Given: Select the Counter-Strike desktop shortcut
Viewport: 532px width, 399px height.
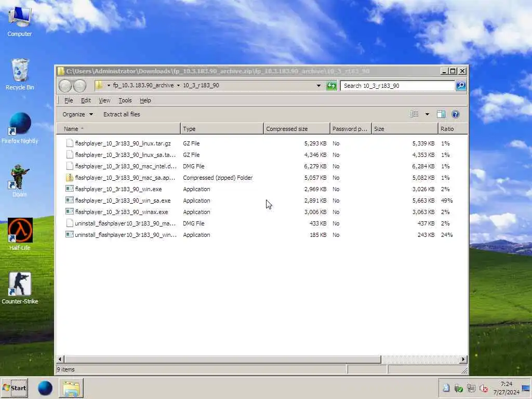Looking at the screenshot, I should [x=20, y=288].
